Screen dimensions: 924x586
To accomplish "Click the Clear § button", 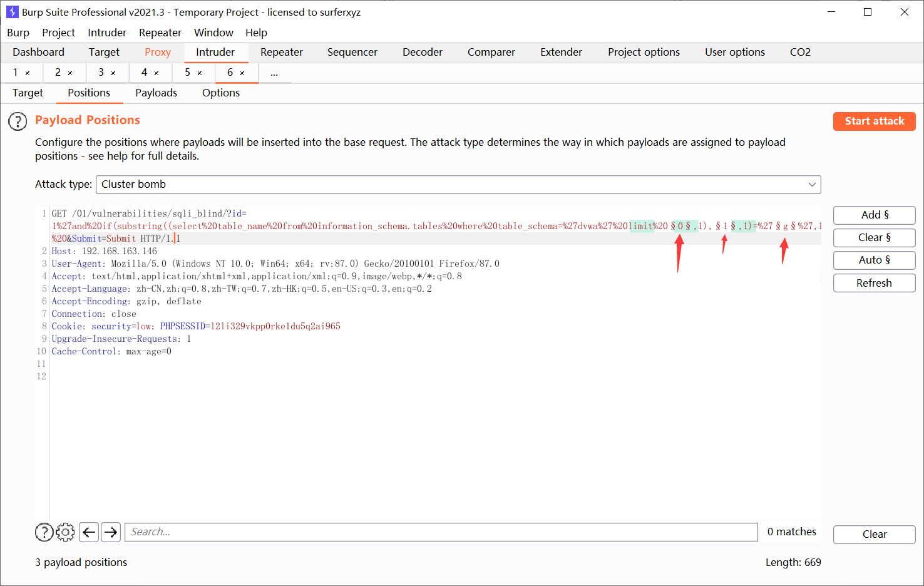I will pos(875,238).
